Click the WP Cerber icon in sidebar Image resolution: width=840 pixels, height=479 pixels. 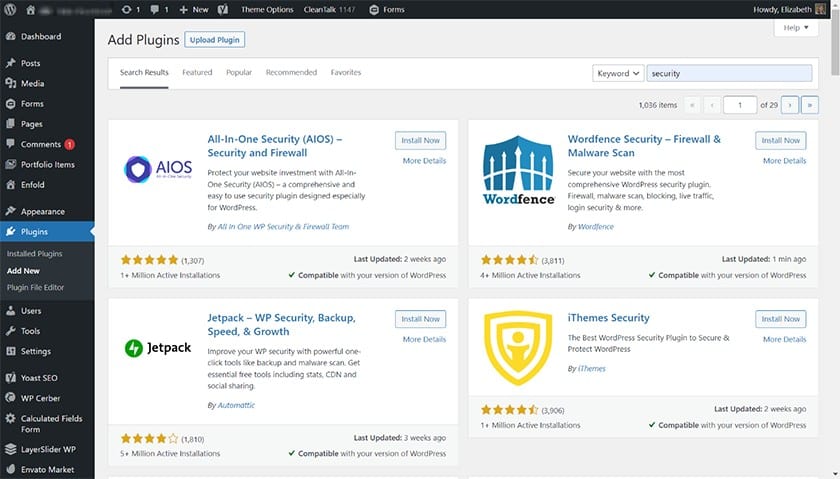pos(10,398)
